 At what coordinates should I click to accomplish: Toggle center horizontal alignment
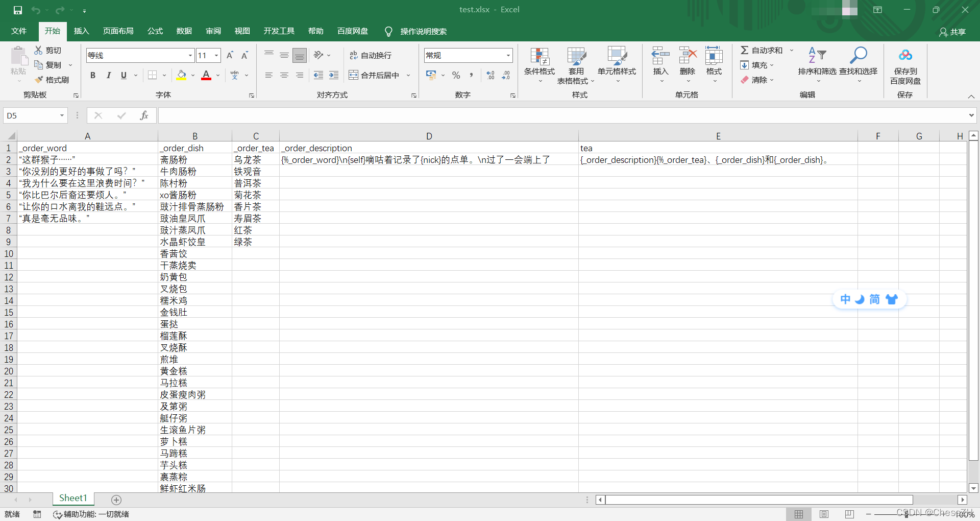tap(284, 75)
